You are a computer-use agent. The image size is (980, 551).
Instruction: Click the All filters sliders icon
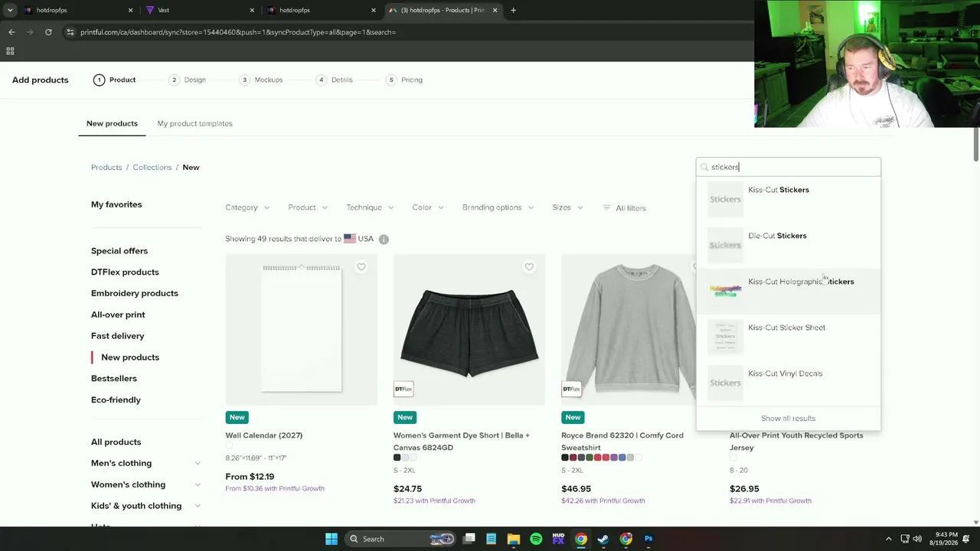606,208
